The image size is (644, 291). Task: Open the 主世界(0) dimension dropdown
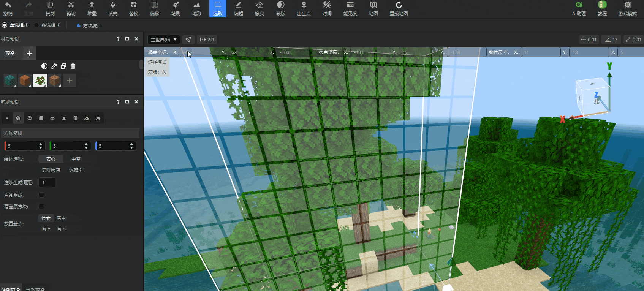[163, 40]
